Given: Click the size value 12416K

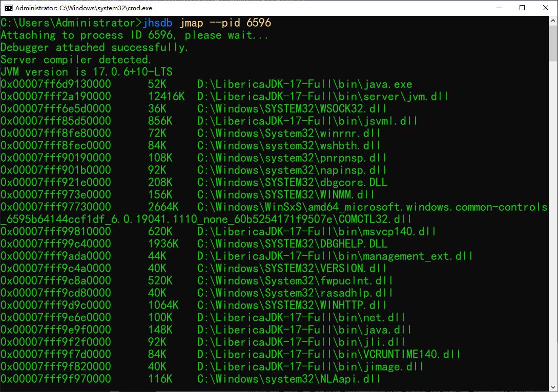Looking at the screenshot, I should pos(166,96).
